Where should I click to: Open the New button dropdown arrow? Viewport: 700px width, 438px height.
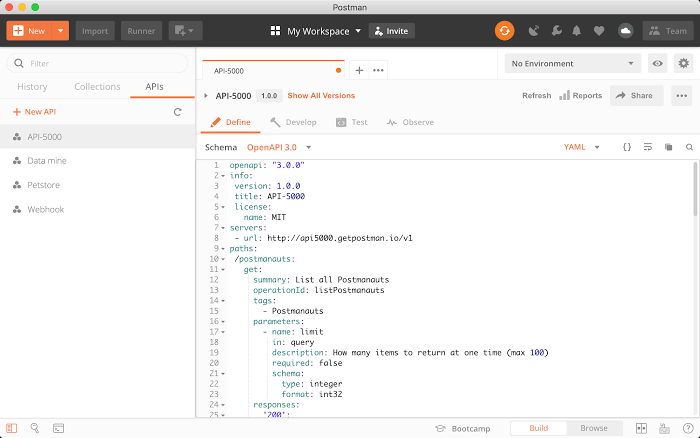point(60,31)
